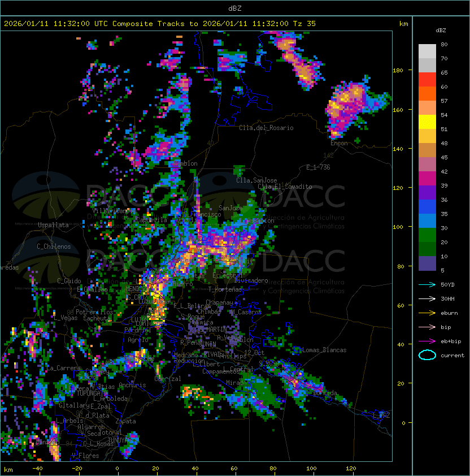Click the cyan 50YD track arrow in the legend
This screenshot has height=476, width=470.
coord(427,284)
